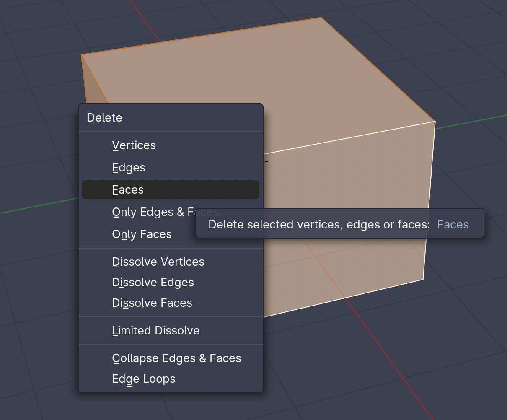
Task: Select Edges from the Delete menu
Action: point(129,168)
